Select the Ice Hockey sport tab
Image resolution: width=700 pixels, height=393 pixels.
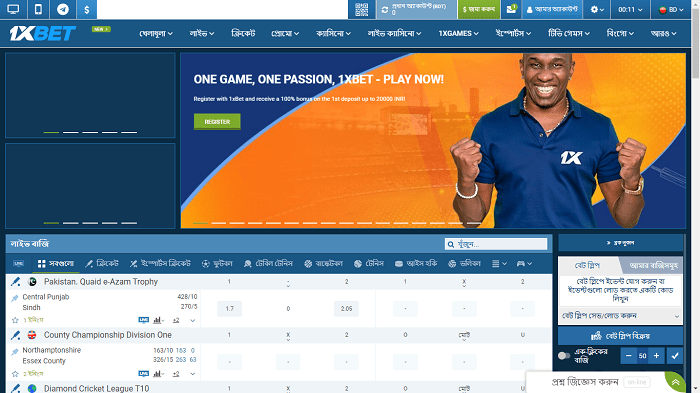click(416, 264)
